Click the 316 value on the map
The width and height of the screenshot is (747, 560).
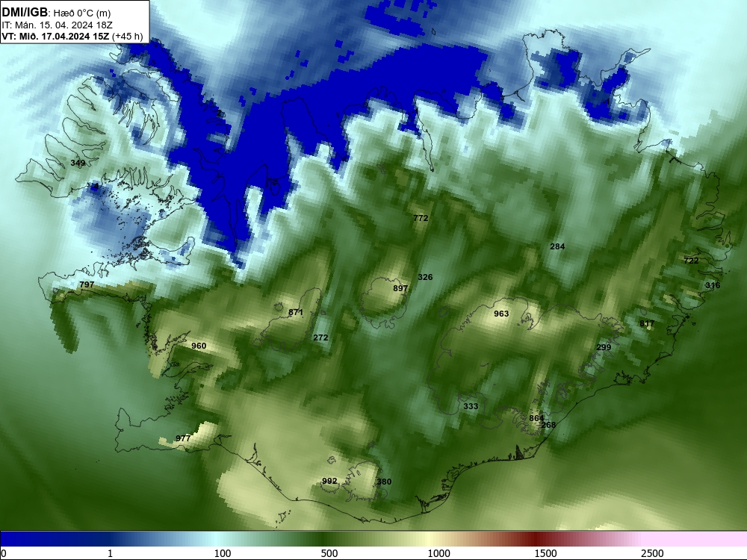pyautogui.click(x=713, y=285)
